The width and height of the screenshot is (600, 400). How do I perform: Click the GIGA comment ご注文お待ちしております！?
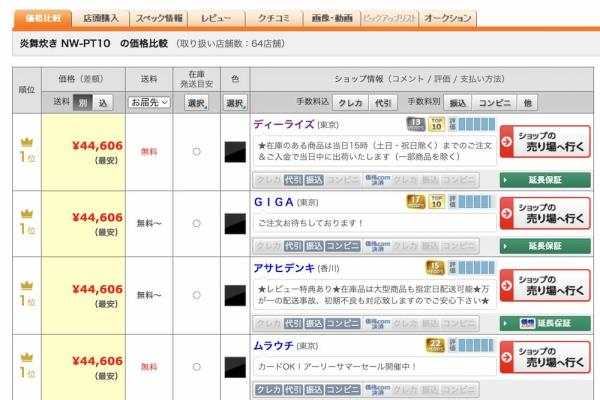pos(310,223)
